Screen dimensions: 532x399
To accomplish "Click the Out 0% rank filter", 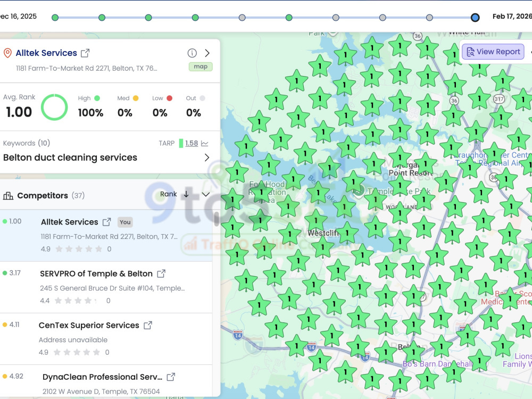I will click(195, 106).
